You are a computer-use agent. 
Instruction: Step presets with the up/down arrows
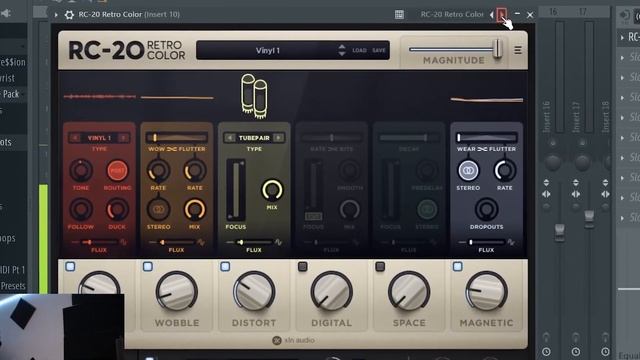pyautogui.click(x=342, y=50)
